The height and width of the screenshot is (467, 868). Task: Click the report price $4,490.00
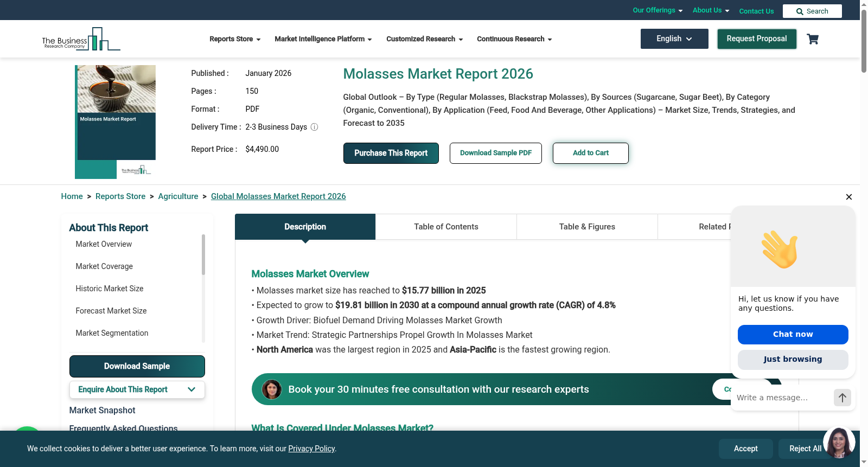coord(262,149)
